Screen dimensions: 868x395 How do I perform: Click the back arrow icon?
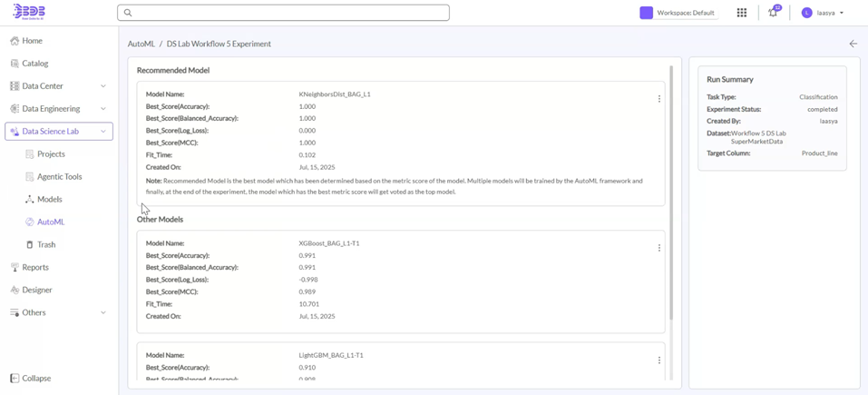[853, 44]
